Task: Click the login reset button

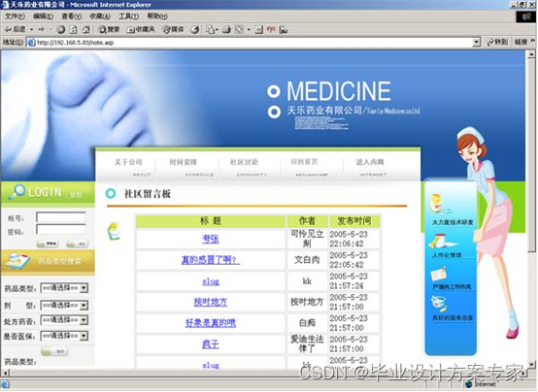Action: 77,244
